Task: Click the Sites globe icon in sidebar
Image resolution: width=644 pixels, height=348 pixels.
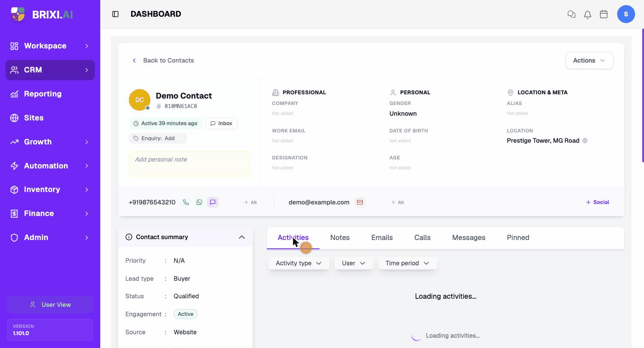Action: 14,118
